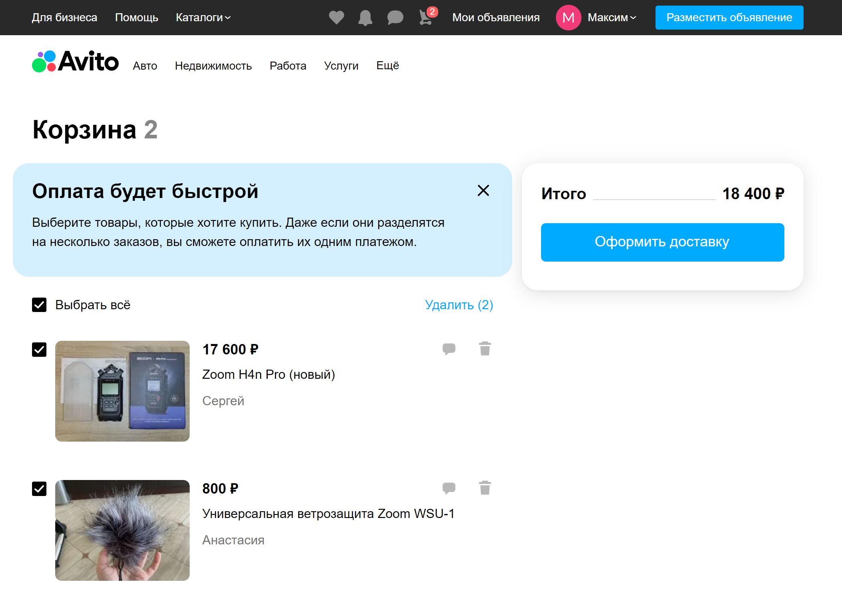Open Для бизнеса menu item
Image resolution: width=842 pixels, height=616 pixels.
pyautogui.click(x=64, y=18)
